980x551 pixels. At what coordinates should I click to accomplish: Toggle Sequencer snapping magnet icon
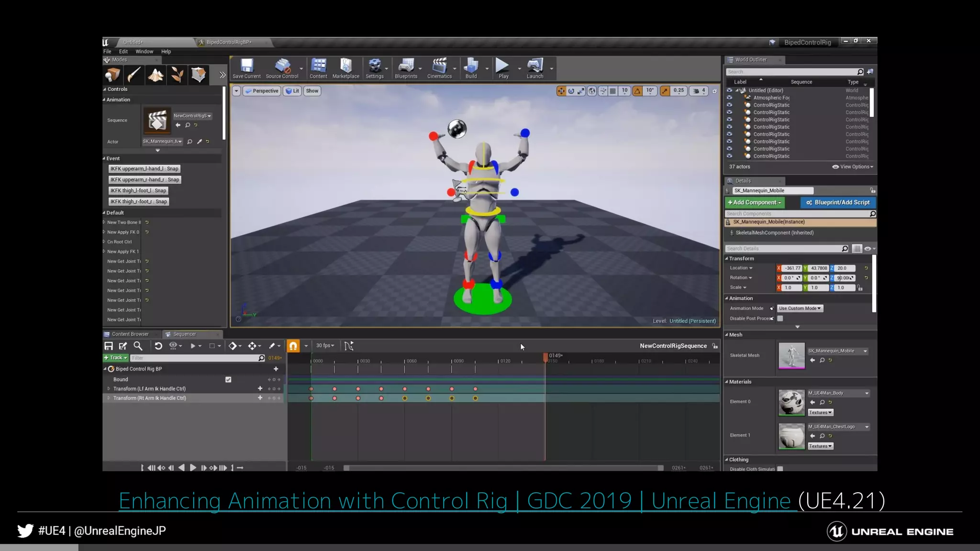pos(293,346)
